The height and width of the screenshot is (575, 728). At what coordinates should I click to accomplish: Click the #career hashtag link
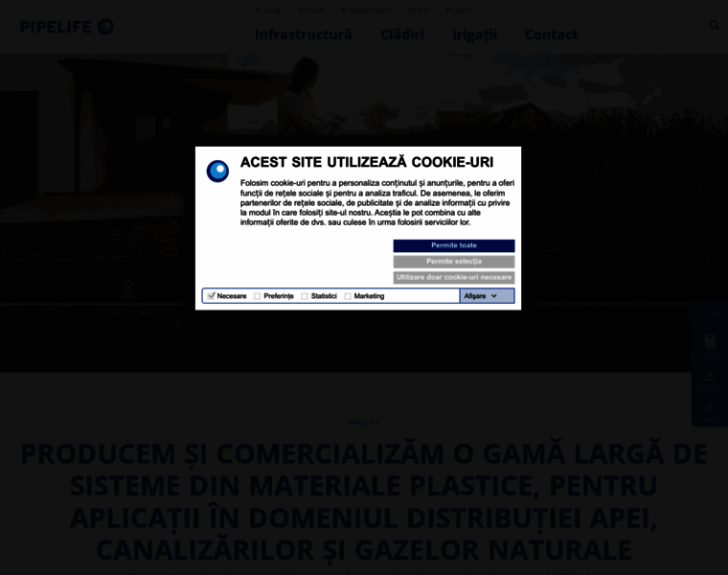point(459,11)
